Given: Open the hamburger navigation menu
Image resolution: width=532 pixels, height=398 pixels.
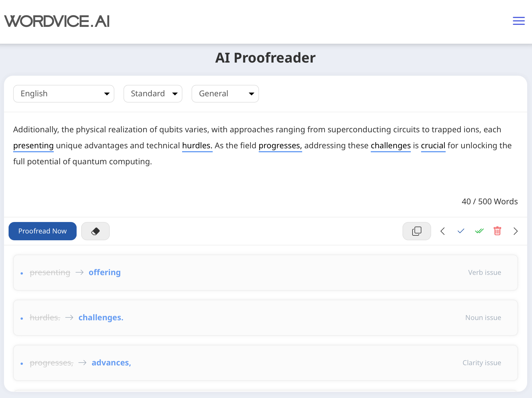Looking at the screenshot, I should (x=519, y=21).
